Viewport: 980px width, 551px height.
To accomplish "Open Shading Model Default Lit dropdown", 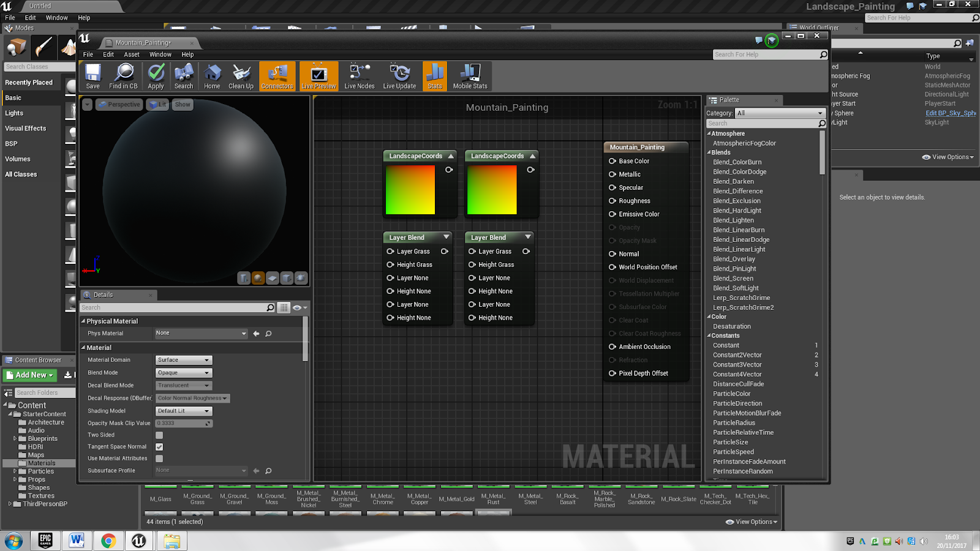I will [183, 411].
